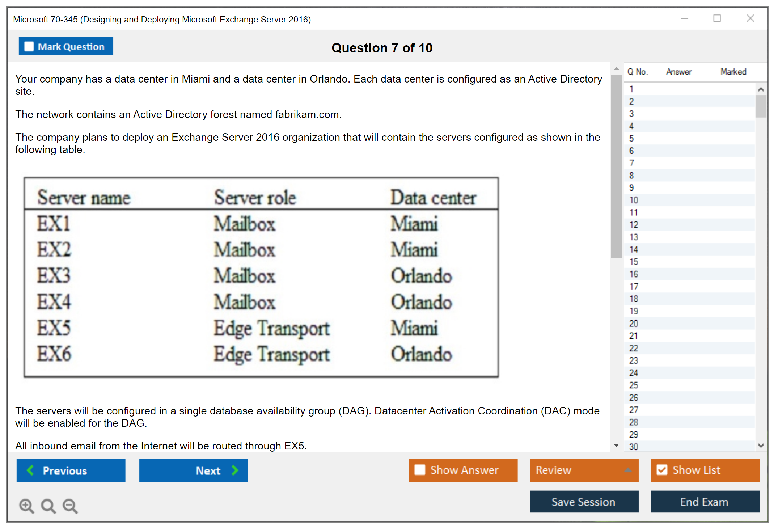Enable the Show Answer checkbox

pos(420,470)
